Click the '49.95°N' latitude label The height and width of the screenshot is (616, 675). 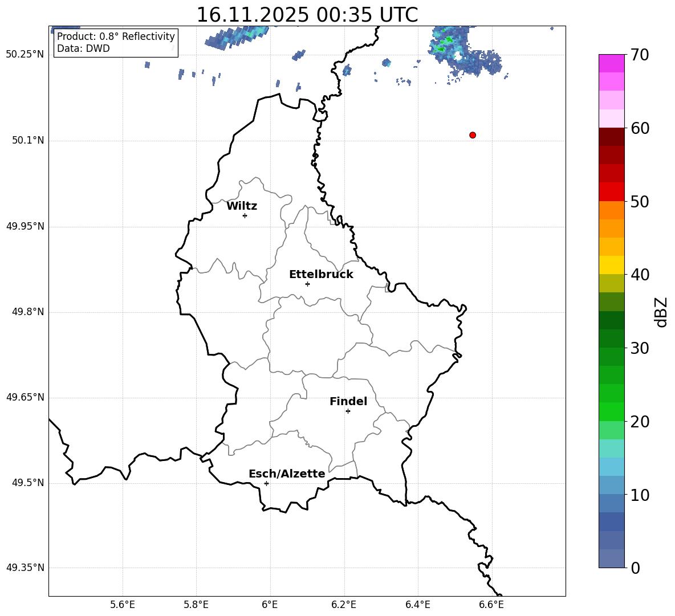25,226
